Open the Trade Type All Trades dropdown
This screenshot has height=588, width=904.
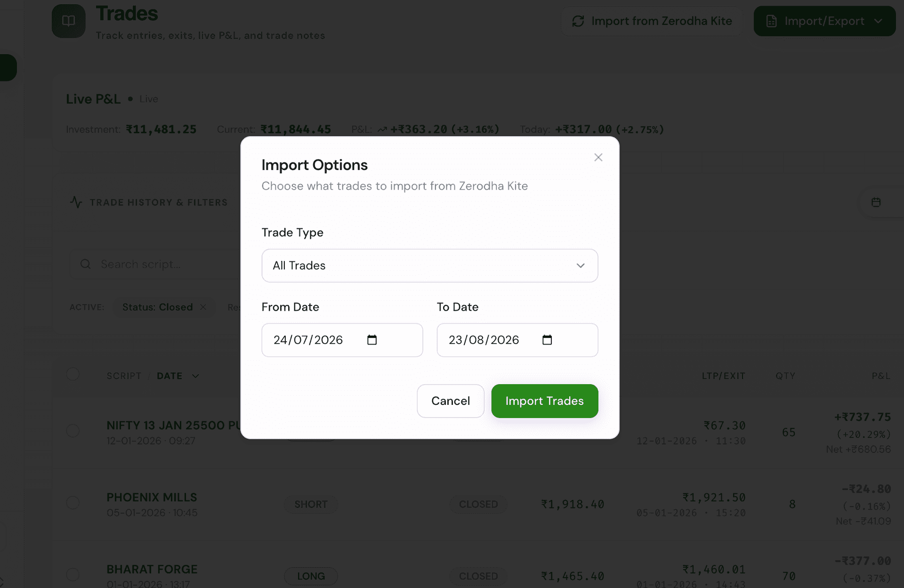click(430, 266)
